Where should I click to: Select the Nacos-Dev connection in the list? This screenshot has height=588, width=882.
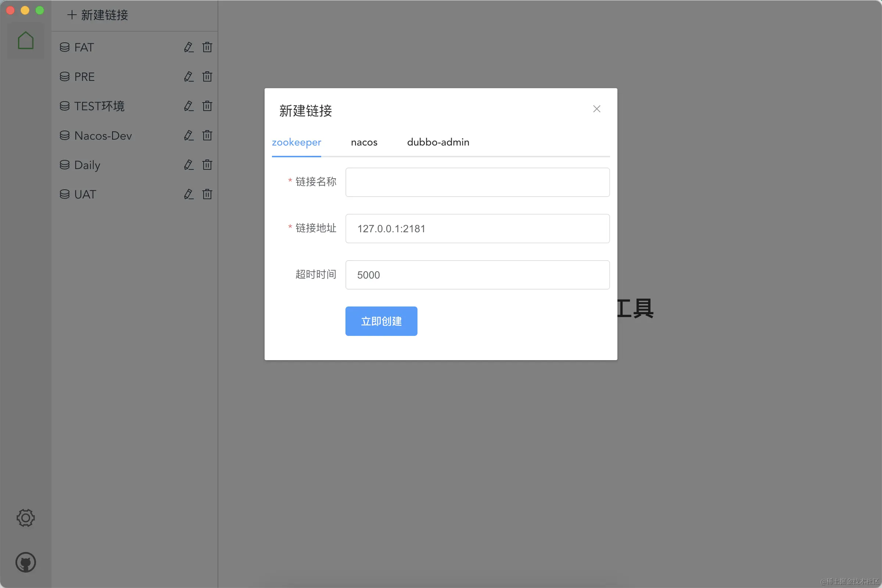click(x=103, y=136)
